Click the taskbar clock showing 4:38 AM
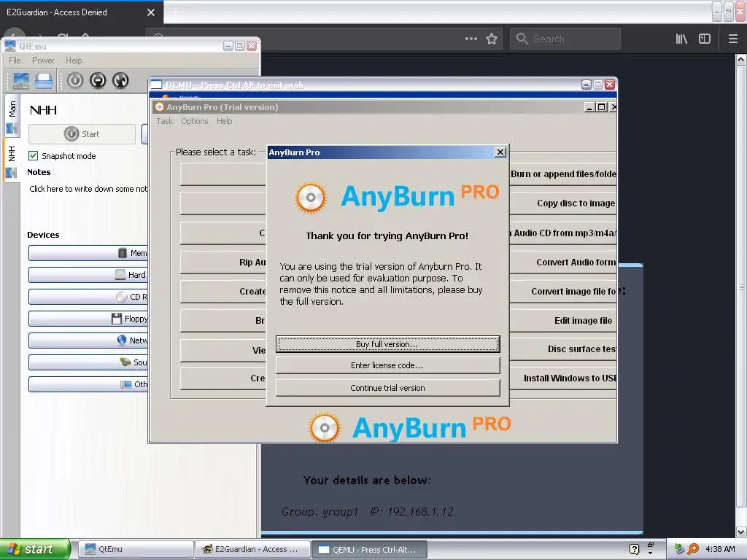The image size is (747, 560). 720,549
